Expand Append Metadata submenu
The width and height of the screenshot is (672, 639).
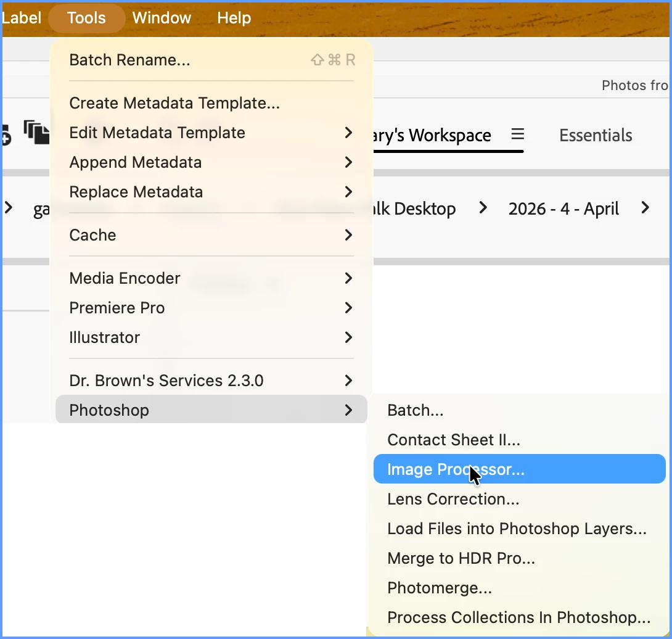211,163
